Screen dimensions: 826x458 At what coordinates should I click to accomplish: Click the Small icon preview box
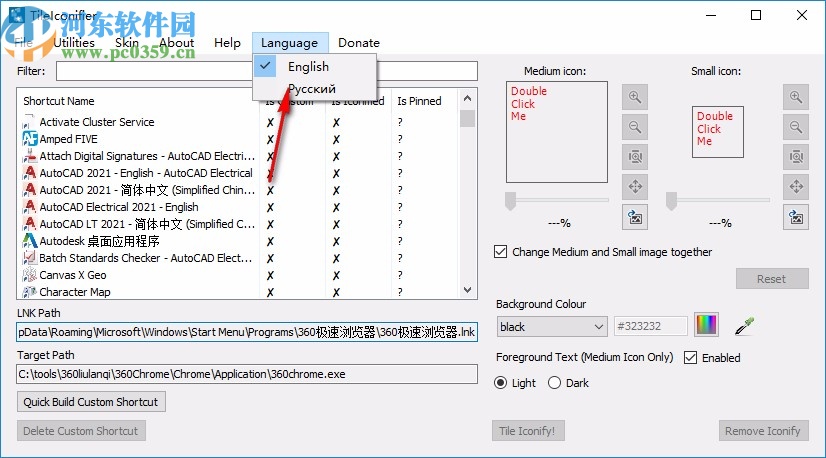717,132
